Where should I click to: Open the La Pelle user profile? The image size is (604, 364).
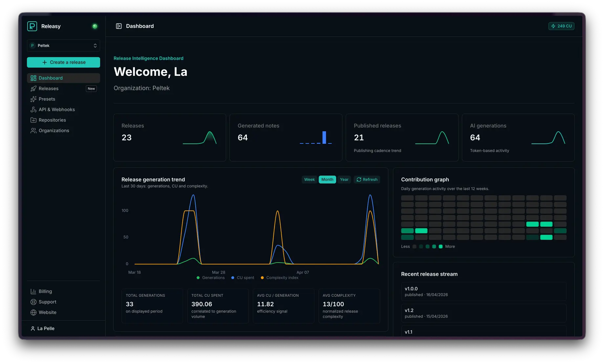[63, 329]
